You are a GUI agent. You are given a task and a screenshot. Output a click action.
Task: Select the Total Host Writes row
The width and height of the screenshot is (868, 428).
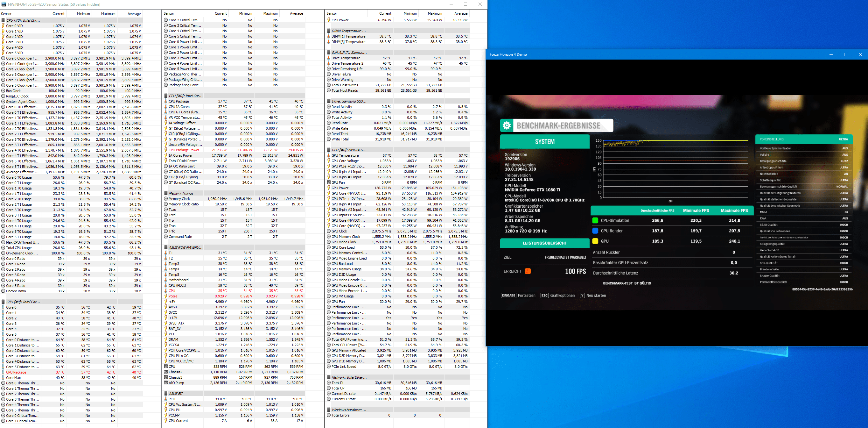(x=397, y=85)
